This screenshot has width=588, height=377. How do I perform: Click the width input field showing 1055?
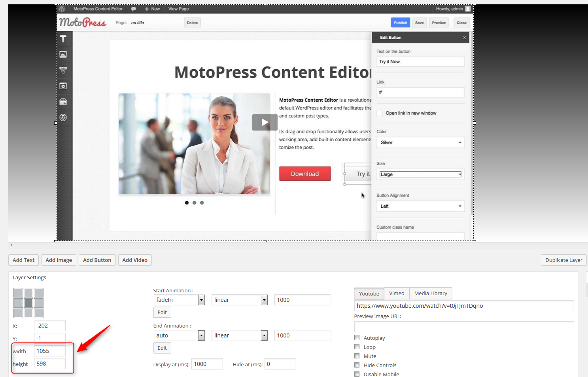pos(50,351)
